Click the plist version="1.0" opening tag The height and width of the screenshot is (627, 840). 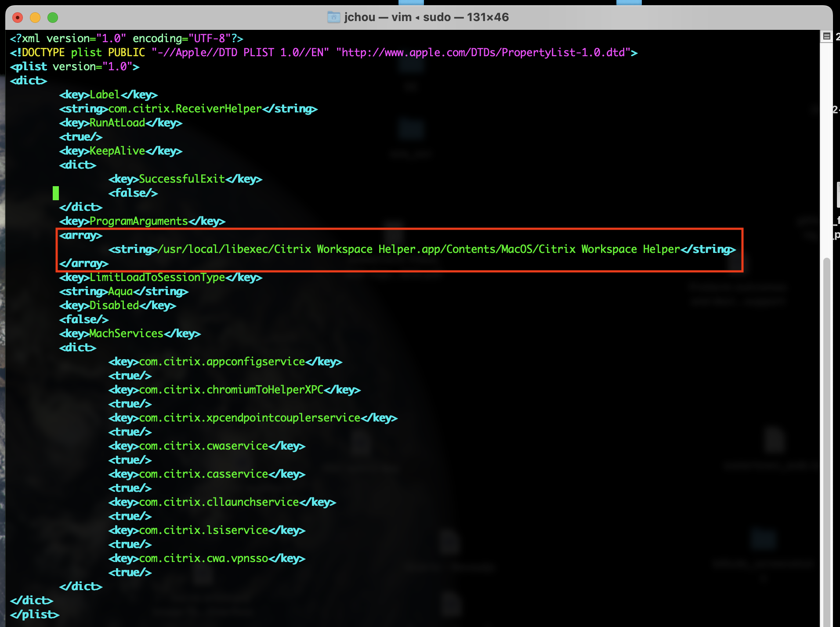(x=75, y=67)
